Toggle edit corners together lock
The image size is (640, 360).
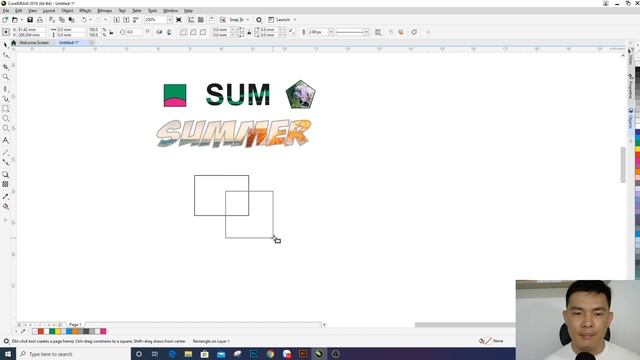249,32
